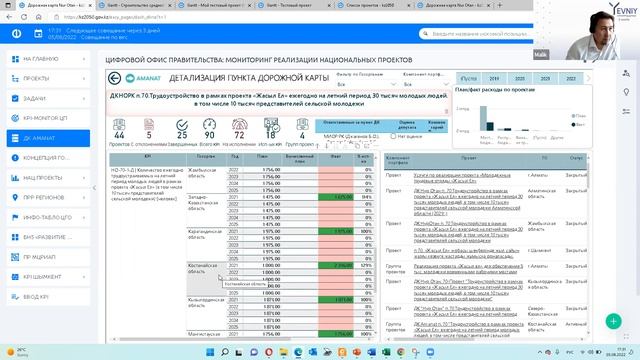This screenshot has height=360, width=640.
Task: Click the browser home button
Action: tap(38, 17)
